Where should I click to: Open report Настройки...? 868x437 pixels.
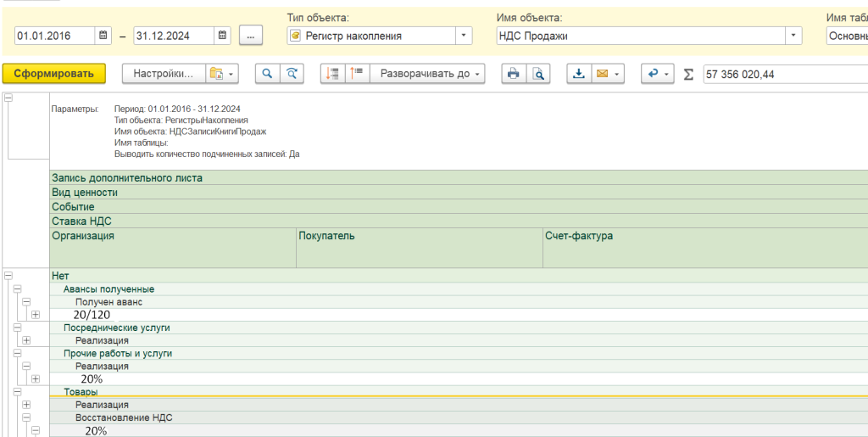coord(164,73)
